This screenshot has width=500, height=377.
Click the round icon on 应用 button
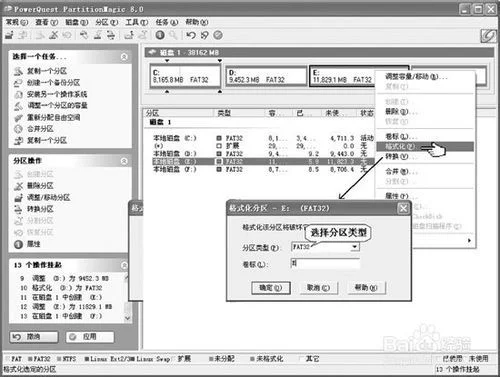[73, 337]
